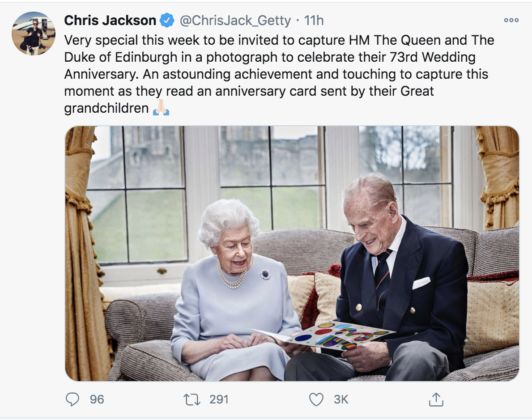
Task: Click the reply speech bubble icon
Action: [72, 399]
